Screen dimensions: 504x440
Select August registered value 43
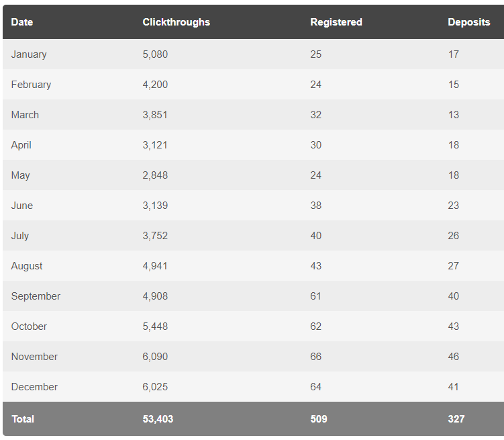315,266
